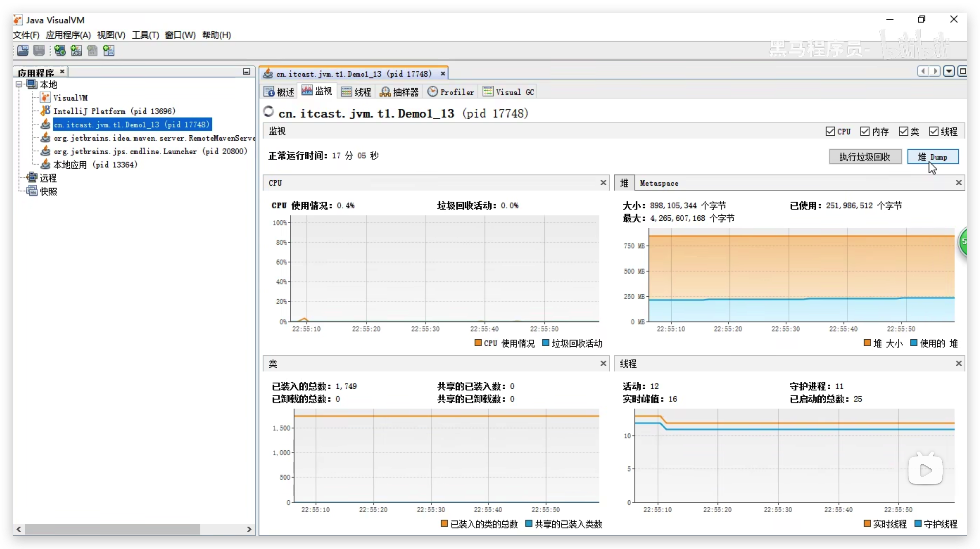
Task: Click the 执行垃圾回收 button
Action: (865, 157)
